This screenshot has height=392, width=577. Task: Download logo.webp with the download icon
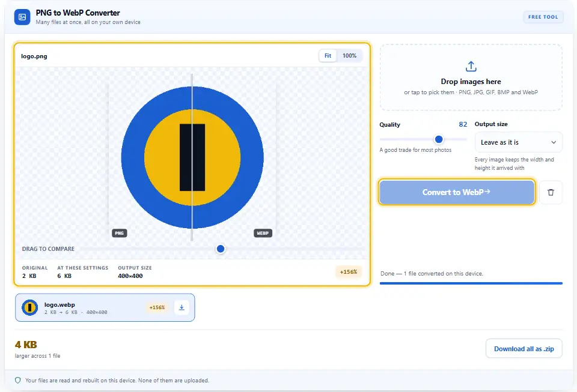pyautogui.click(x=182, y=307)
